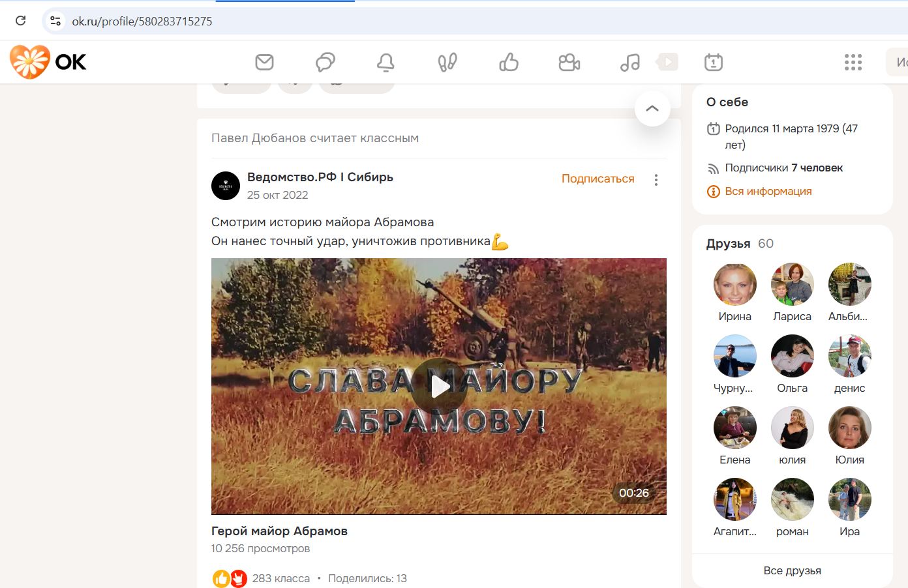Open friend Чурну... avatar
908x588 pixels.
(735, 356)
